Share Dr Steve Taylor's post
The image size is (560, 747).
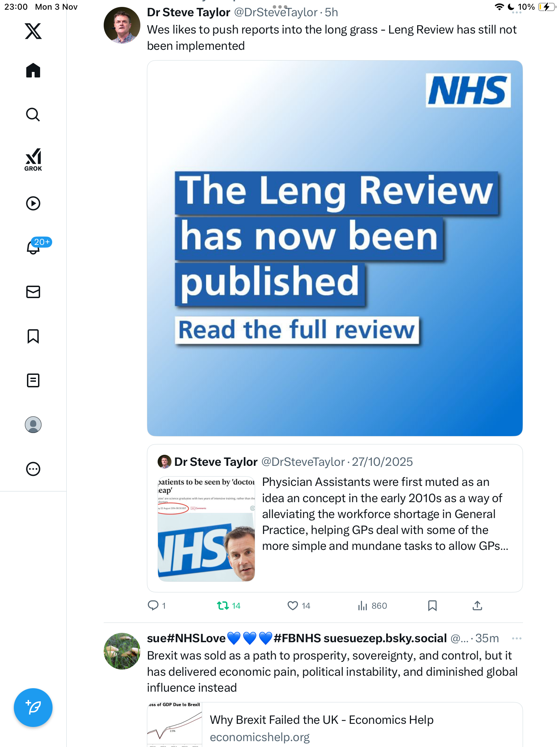(477, 606)
